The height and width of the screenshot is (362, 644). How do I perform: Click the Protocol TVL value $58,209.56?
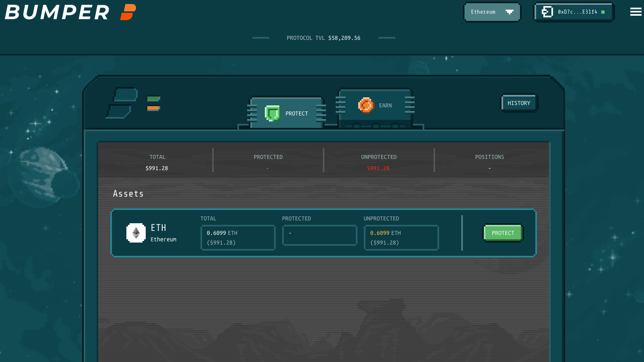(344, 38)
